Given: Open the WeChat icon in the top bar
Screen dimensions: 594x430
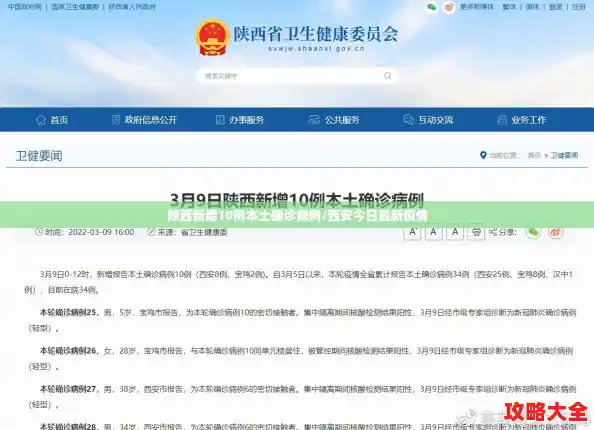Looking at the screenshot, I should tap(431, 7).
